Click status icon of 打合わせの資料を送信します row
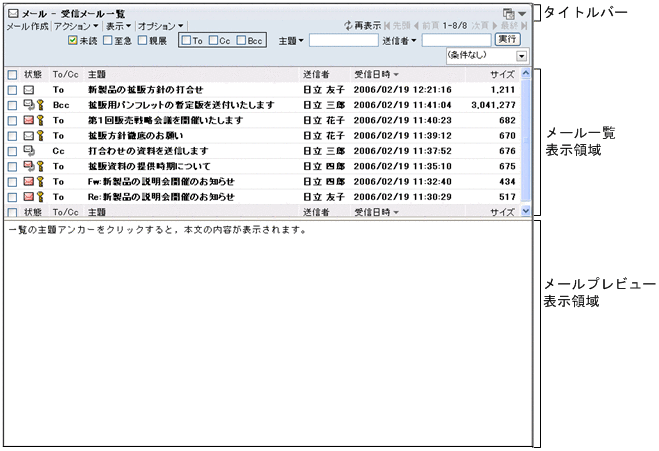659x451 pixels. tap(29, 150)
